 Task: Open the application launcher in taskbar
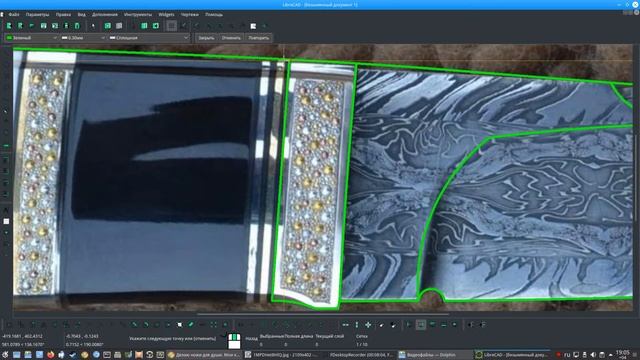pyautogui.click(x=5, y=355)
